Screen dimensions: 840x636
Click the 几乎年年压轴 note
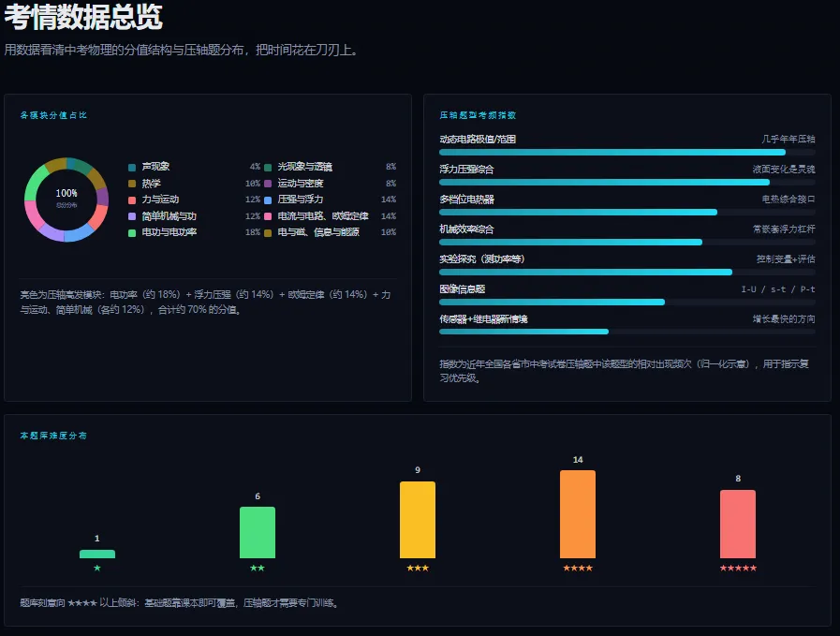788,139
